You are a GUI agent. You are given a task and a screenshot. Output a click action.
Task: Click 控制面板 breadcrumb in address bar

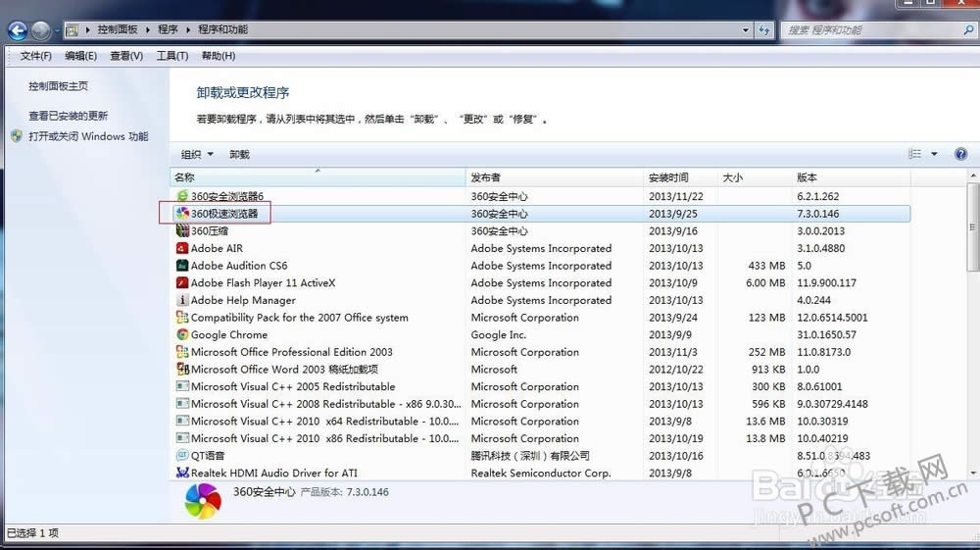click(117, 29)
